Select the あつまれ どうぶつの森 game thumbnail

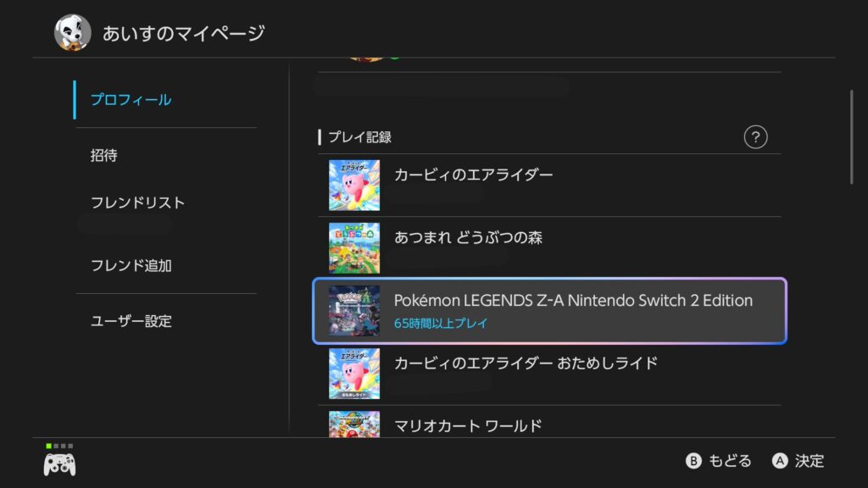(354, 248)
